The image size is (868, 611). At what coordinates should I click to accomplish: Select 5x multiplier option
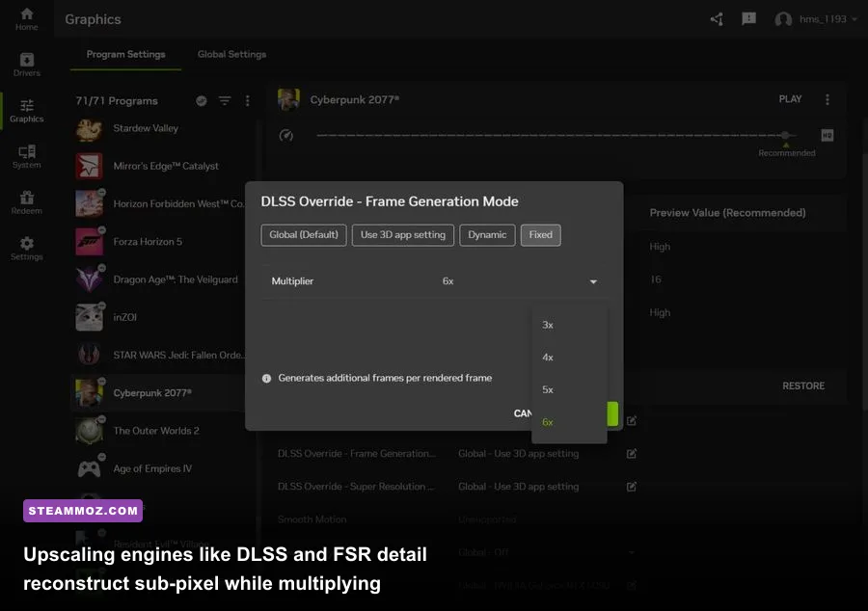coord(569,389)
